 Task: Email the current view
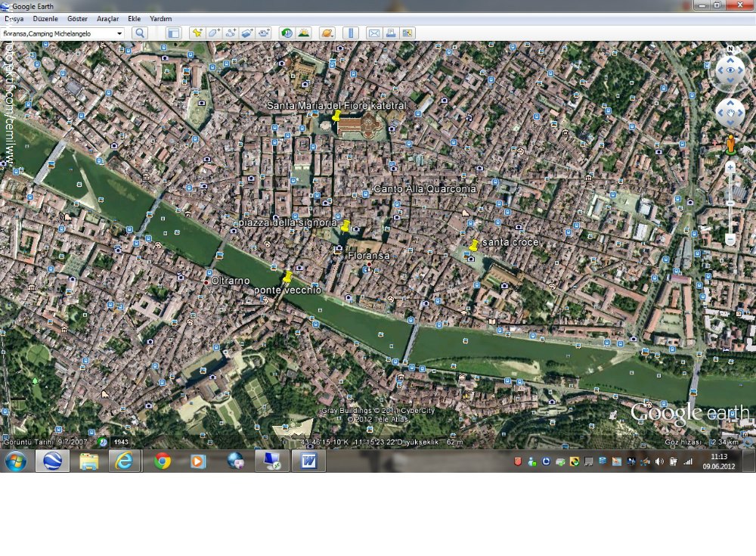coord(374,33)
